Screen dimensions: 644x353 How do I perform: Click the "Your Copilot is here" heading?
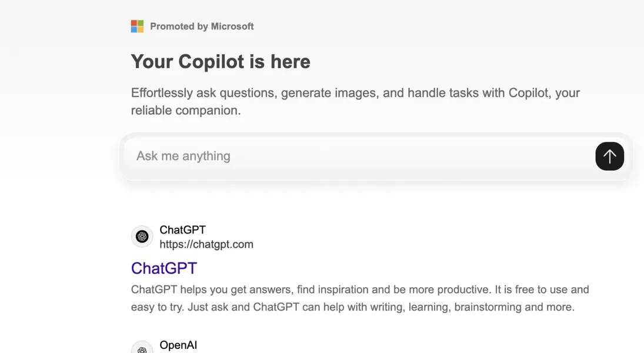coord(221,62)
